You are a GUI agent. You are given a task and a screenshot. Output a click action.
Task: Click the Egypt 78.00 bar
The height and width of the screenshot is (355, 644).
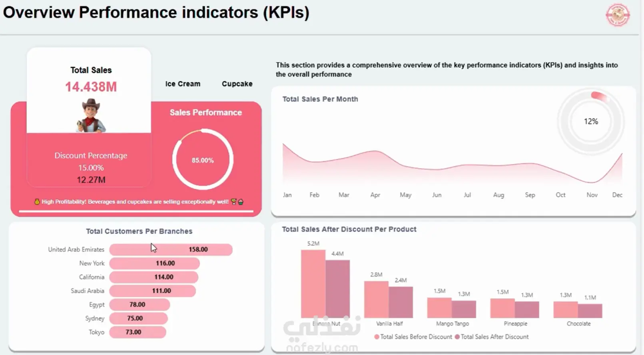140,305
